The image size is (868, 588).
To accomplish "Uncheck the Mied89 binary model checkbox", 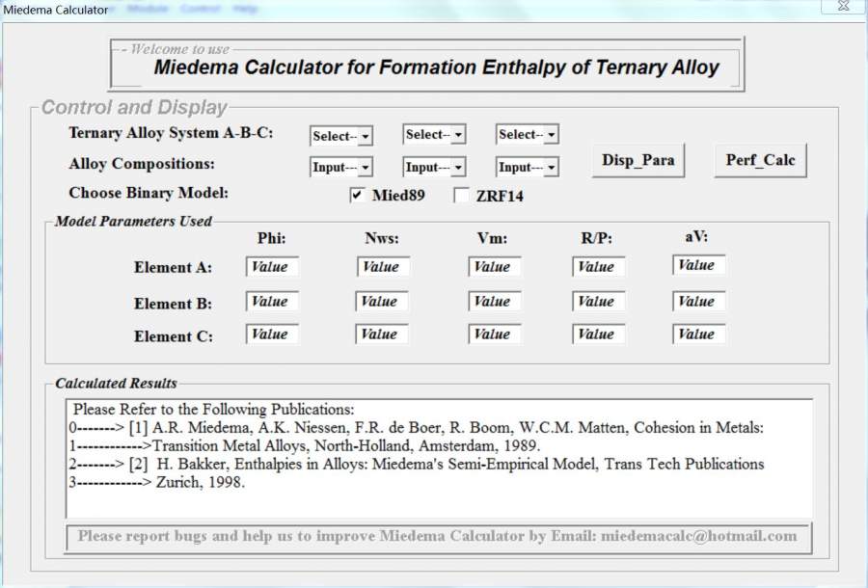I will 357,195.
